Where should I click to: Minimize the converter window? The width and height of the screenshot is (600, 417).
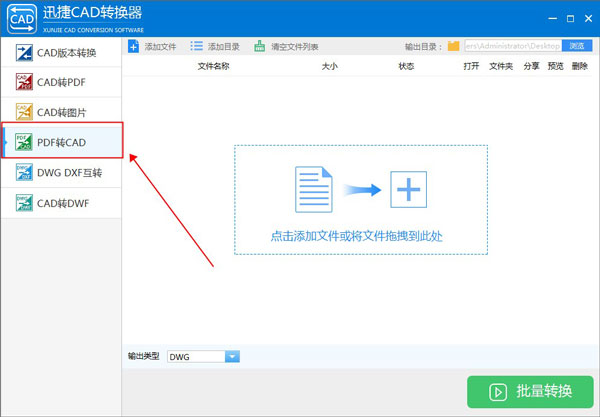pos(553,19)
